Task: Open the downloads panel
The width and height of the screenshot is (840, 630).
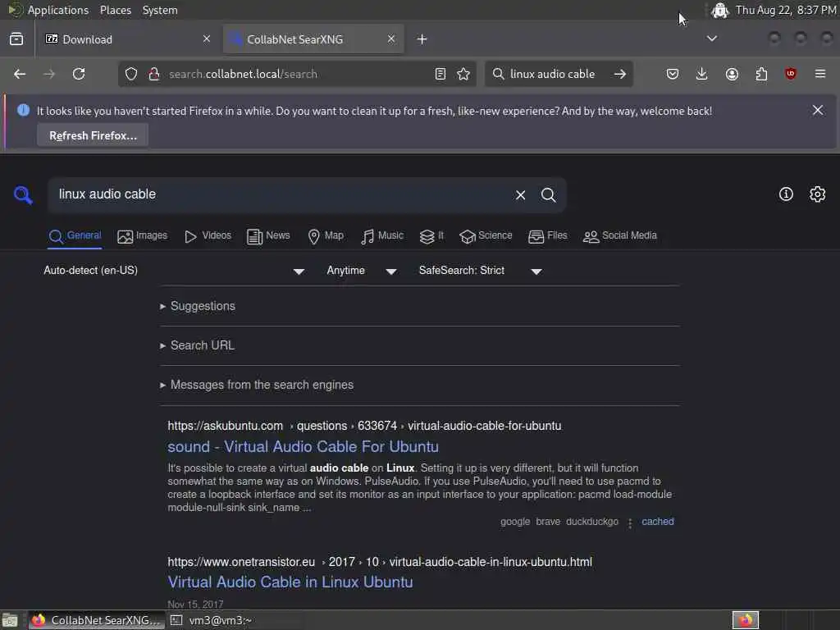Action: click(x=702, y=74)
